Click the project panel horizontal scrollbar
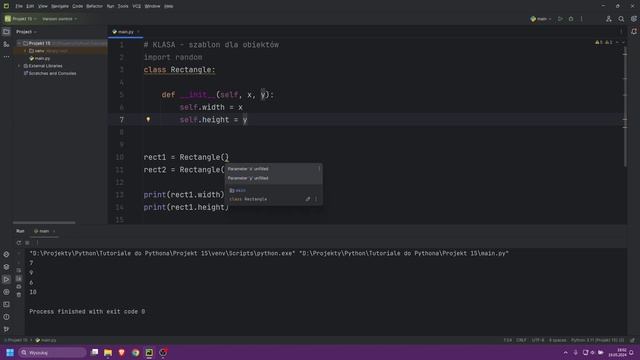Viewport: 640px width, 360px height. point(44,222)
